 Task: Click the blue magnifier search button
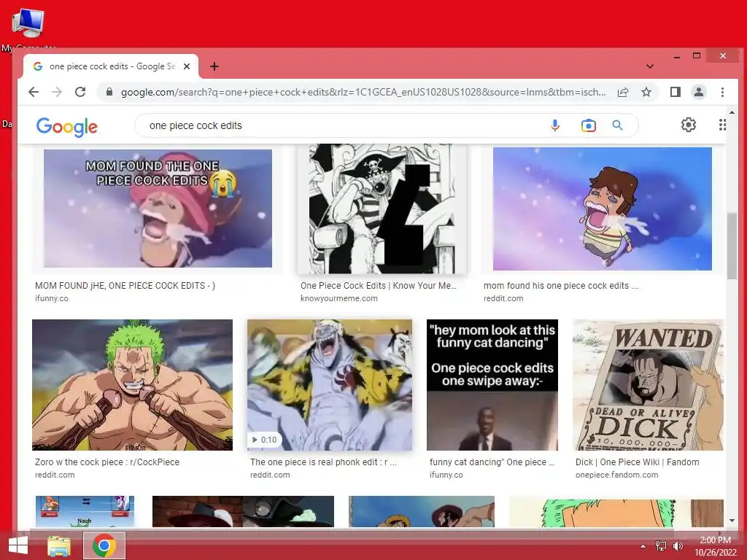pyautogui.click(x=617, y=125)
